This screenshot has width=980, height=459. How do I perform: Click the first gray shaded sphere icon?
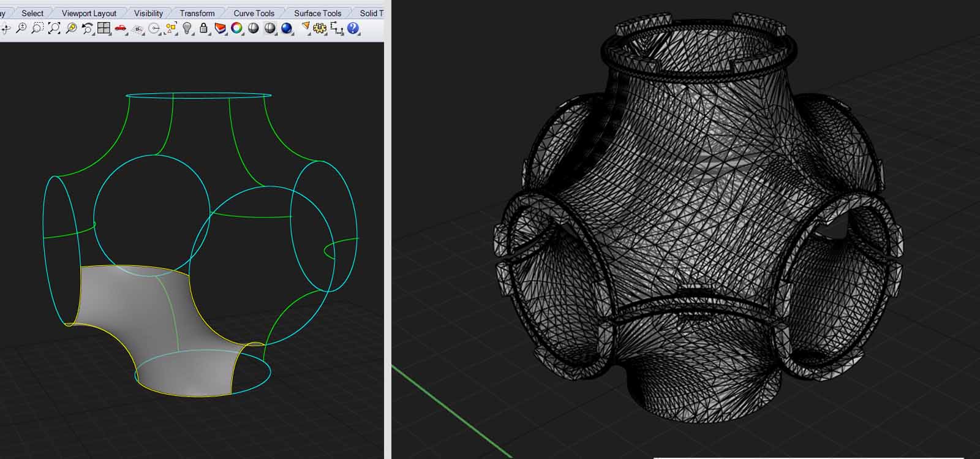coord(253,28)
